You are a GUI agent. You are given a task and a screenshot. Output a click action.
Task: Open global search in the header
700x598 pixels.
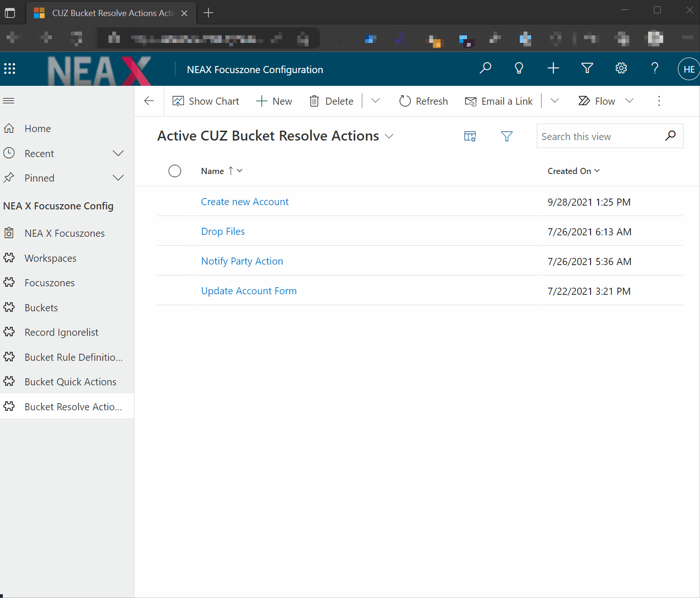485,68
